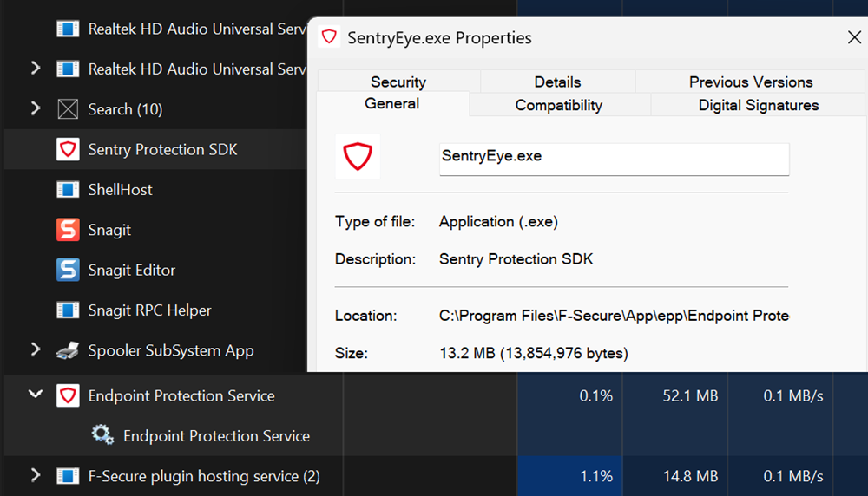Screen dimensions: 868x496
Task: Click the 'Location:' label
Action: tap(366, 316)
